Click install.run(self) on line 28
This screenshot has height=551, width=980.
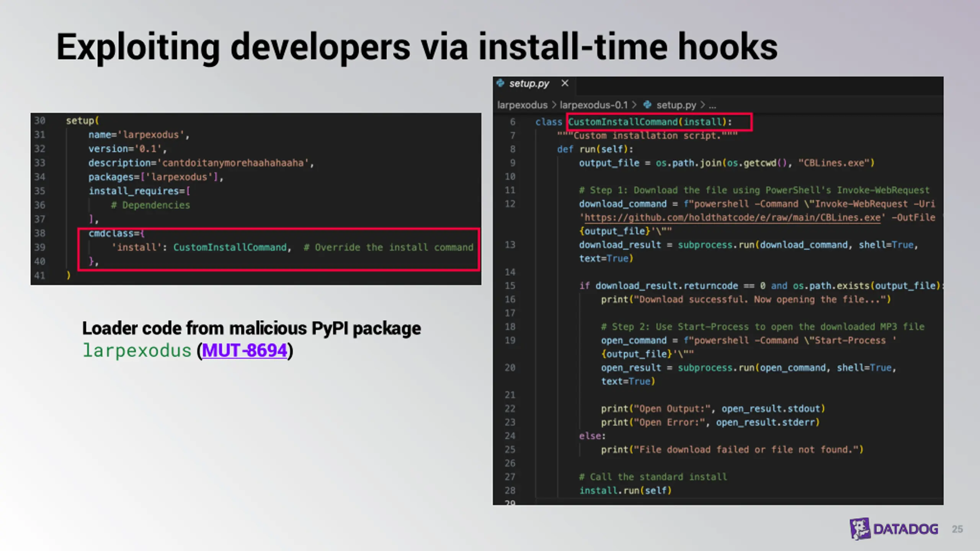(x=625, y=491)
